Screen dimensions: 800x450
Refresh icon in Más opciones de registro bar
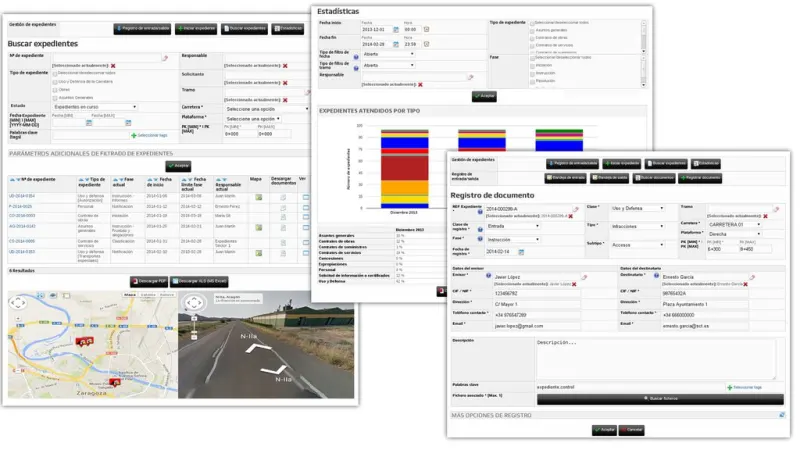(782, 415)
